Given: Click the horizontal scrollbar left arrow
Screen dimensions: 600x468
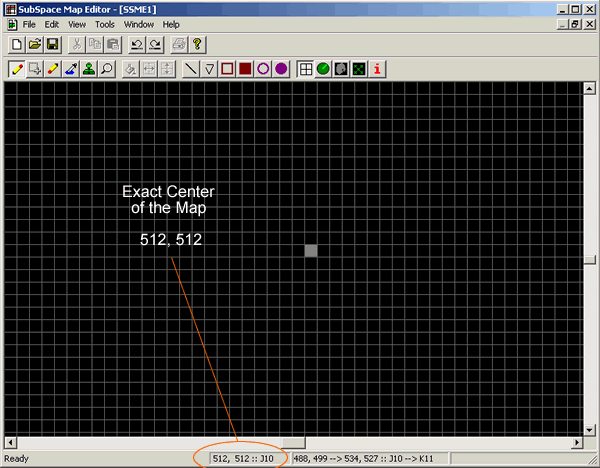Looking at the screenshot, I should point(10,443).
